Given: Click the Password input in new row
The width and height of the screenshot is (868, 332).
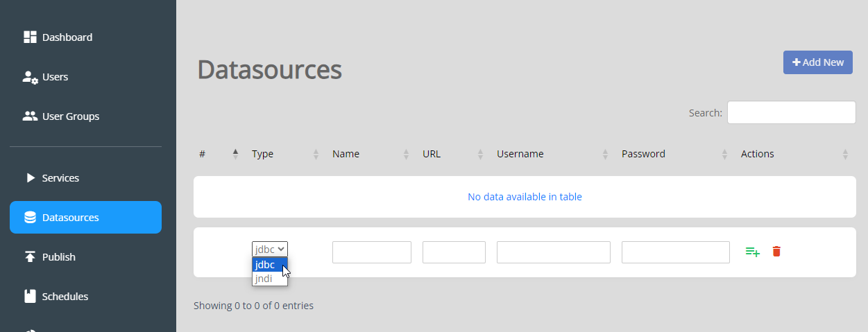Looking at the screenshot, I should tap(676, 252).
